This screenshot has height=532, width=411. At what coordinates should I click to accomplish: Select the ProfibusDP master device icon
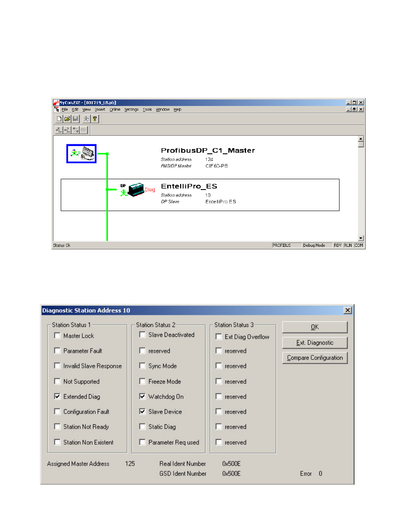click(81, 154)
